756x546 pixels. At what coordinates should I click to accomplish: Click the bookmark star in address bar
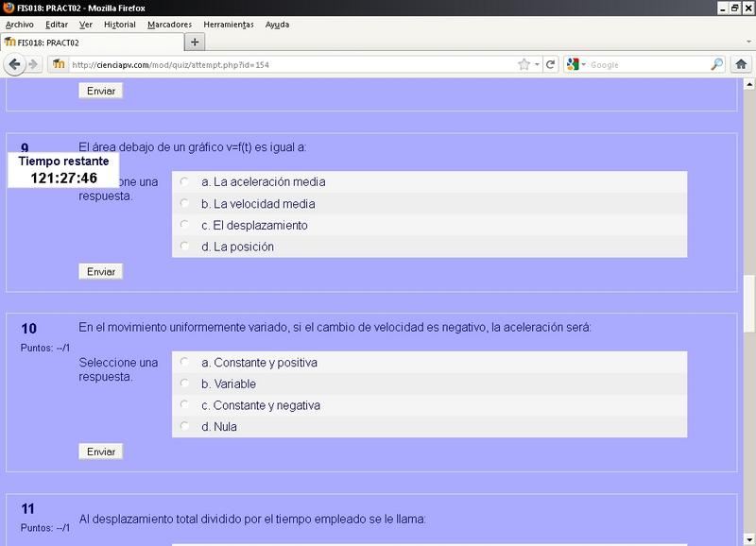click(524, 64)
